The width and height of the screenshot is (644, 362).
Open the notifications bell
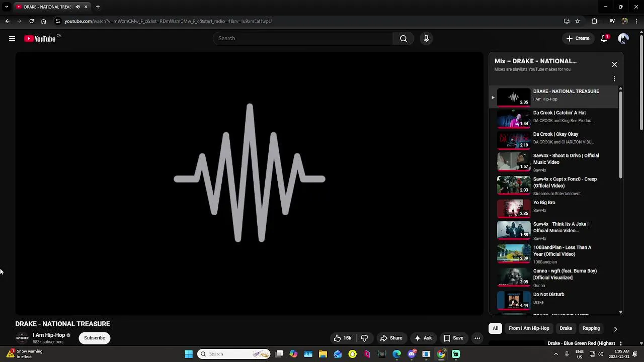tap(605, 39)
